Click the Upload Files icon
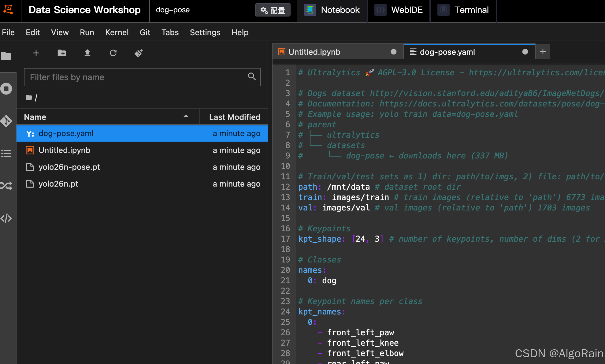 [87, 53]
